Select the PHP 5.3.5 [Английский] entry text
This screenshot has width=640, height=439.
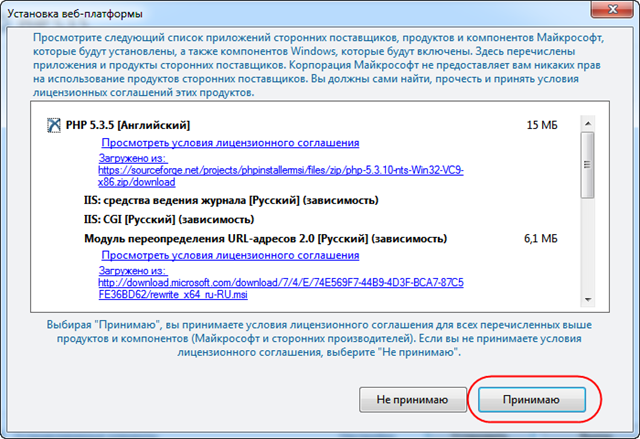(128, 125)
